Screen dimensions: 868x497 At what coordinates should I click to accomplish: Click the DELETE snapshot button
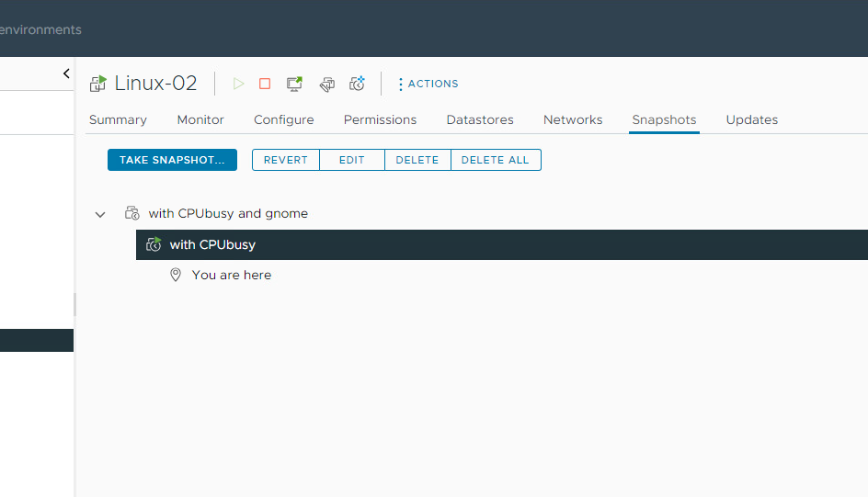tap(417, 160)
